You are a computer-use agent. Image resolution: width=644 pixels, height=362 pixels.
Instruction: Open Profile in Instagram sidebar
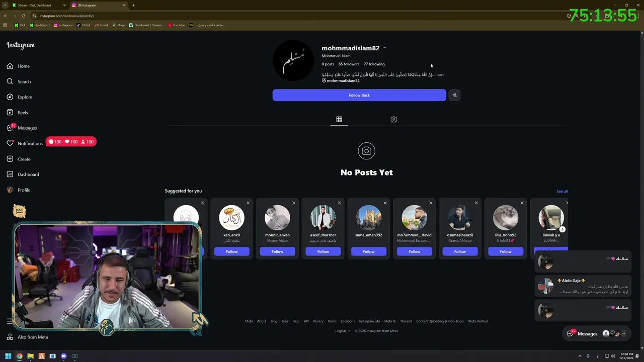[x=19, y=190]
